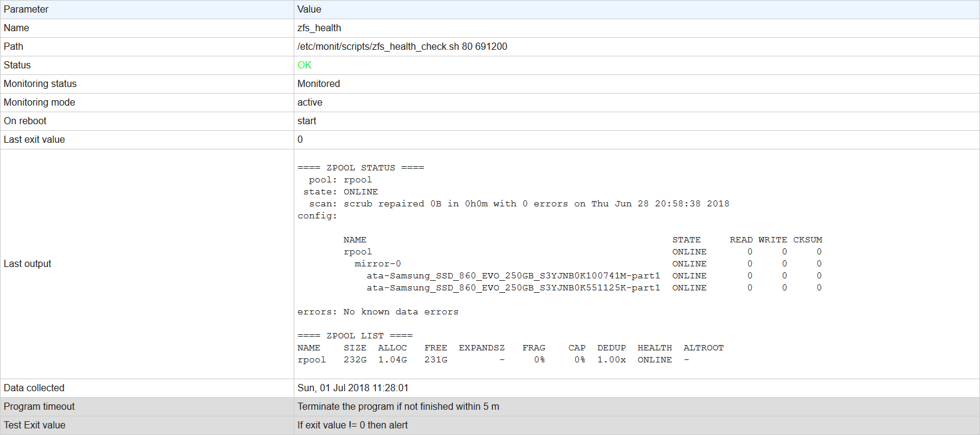Click the On reboot start value
980x435 pixels.
(306, 121)
